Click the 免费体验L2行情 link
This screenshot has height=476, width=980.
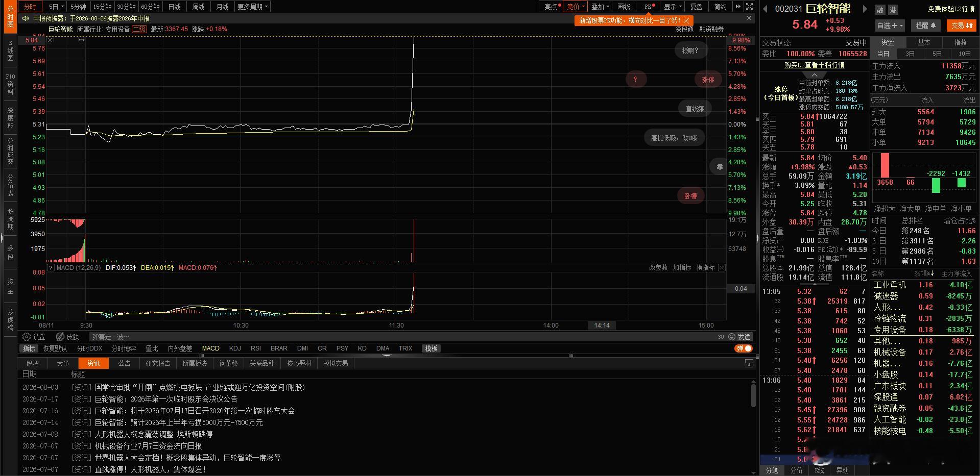[x=951, y=9]
